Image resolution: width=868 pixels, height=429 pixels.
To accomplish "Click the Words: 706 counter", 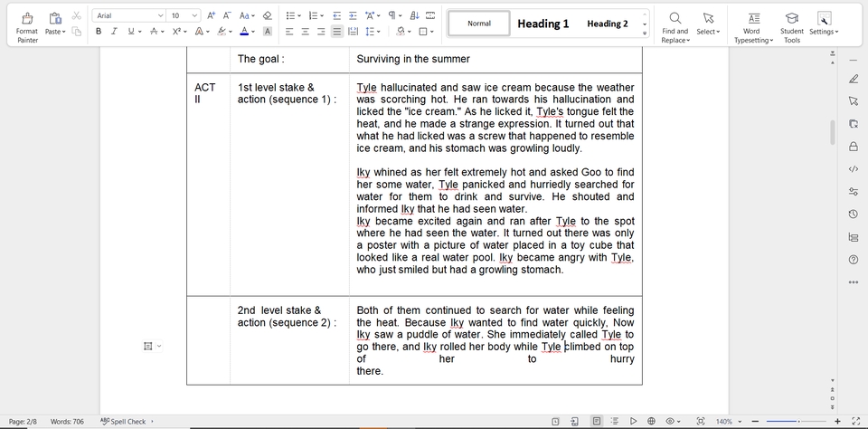I will click(67, 421).
